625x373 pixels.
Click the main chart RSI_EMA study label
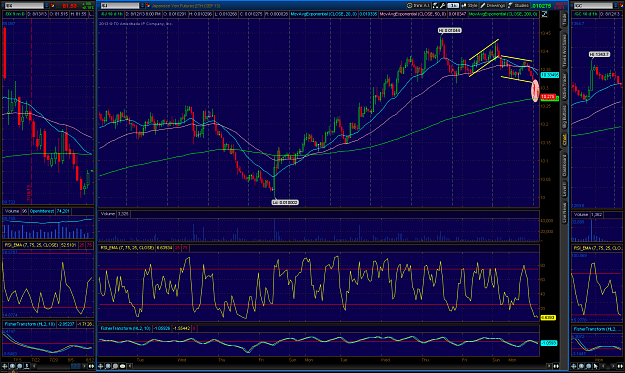(127, 247)
